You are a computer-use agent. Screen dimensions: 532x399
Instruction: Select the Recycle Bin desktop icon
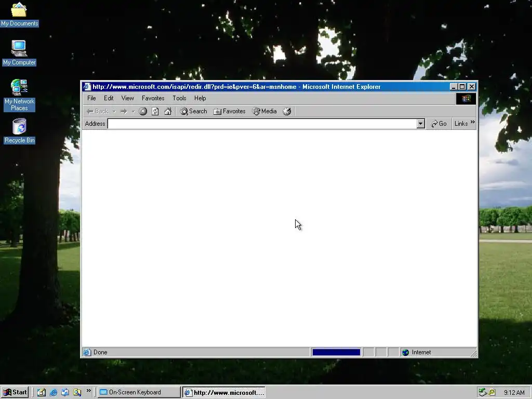pos(19,131)
